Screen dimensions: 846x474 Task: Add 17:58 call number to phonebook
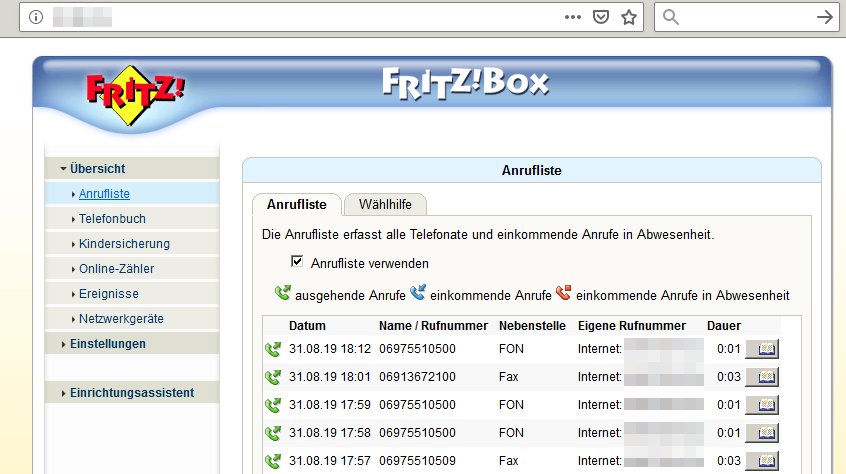point(762,433)
